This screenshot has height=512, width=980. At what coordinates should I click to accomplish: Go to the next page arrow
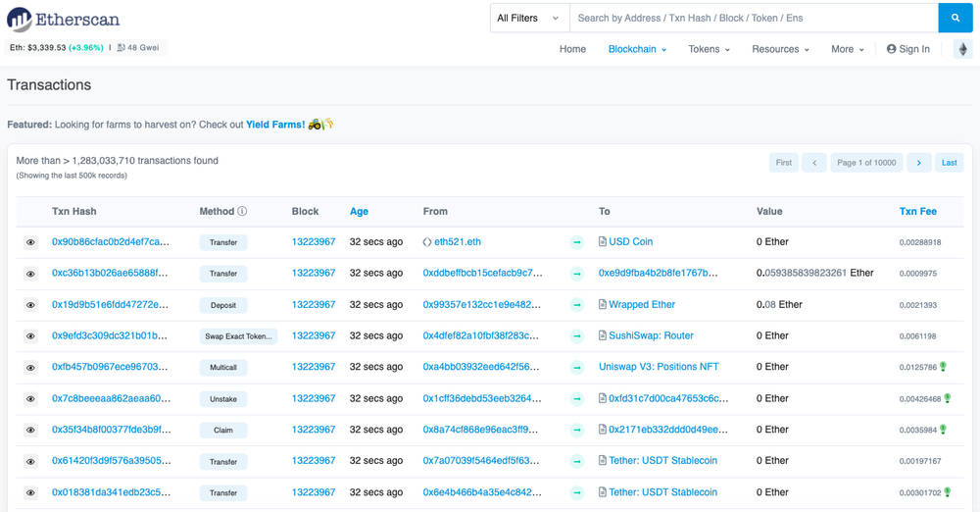point(919,163)
